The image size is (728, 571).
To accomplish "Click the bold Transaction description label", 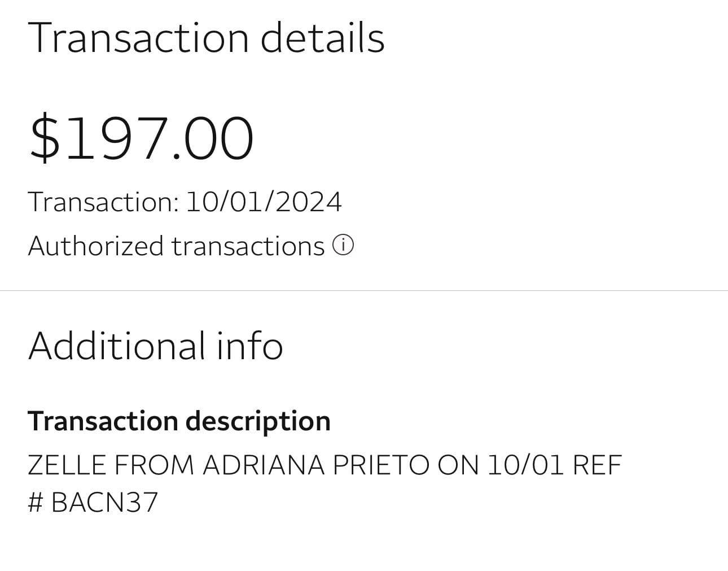I will click(179, 421).
